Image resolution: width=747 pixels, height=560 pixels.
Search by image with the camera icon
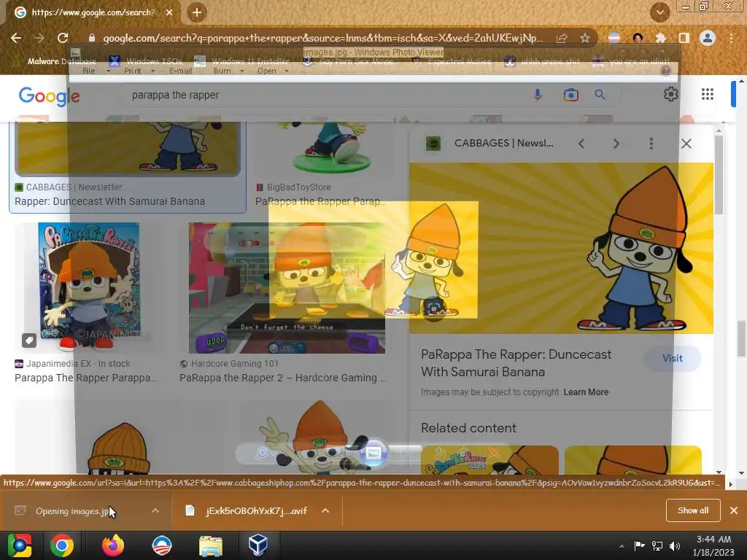coord(570,95)
